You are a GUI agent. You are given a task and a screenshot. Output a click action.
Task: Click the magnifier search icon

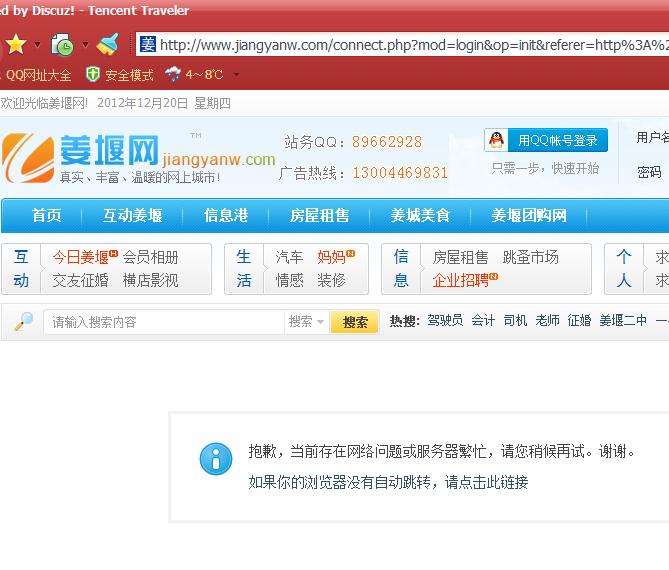[24, 321]
